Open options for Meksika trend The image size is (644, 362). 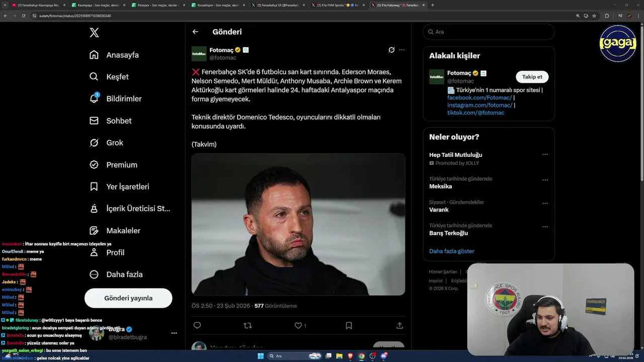(x=545, y=179)
